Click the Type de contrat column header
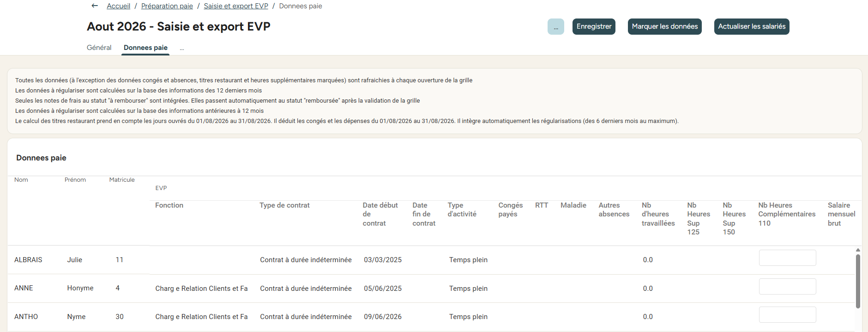Image resolution: width=868 pixels, height=332 pixels. coord(284,205)
